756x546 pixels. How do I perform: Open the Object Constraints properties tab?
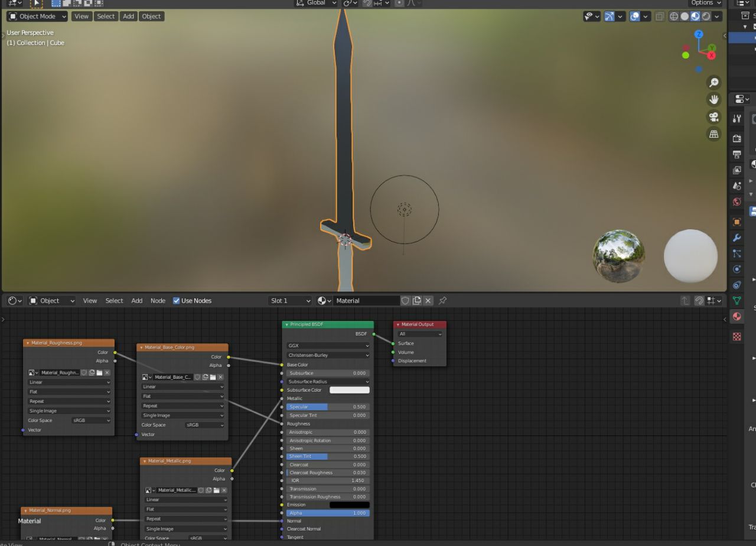coord(737,285)
